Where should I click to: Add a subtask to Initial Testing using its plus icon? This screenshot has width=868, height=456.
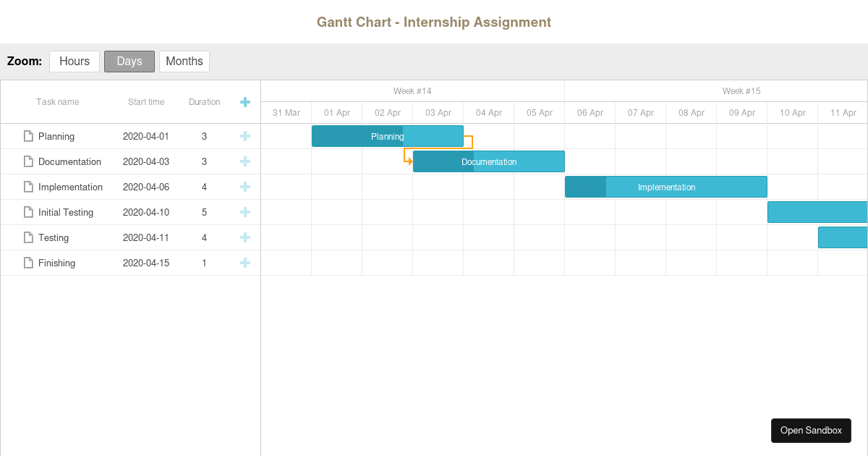[x=245, y=212]
